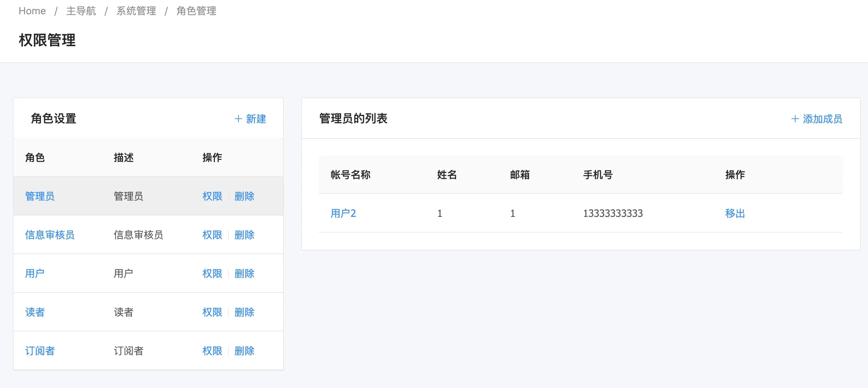Open 权限 for the 读者 role
Image resolution: width=868 pixels, height=388 pixels.
click(x=212, y=312)
